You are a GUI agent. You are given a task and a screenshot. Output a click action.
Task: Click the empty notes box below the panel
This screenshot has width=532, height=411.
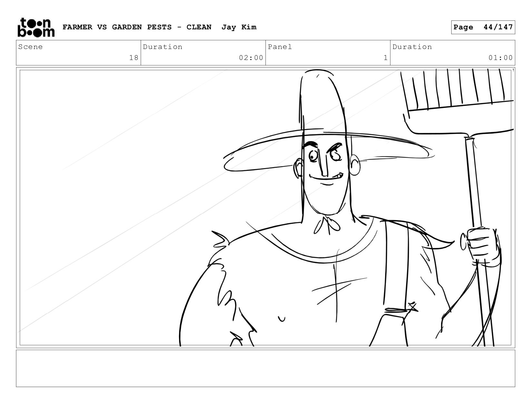[x=266, y=368]
